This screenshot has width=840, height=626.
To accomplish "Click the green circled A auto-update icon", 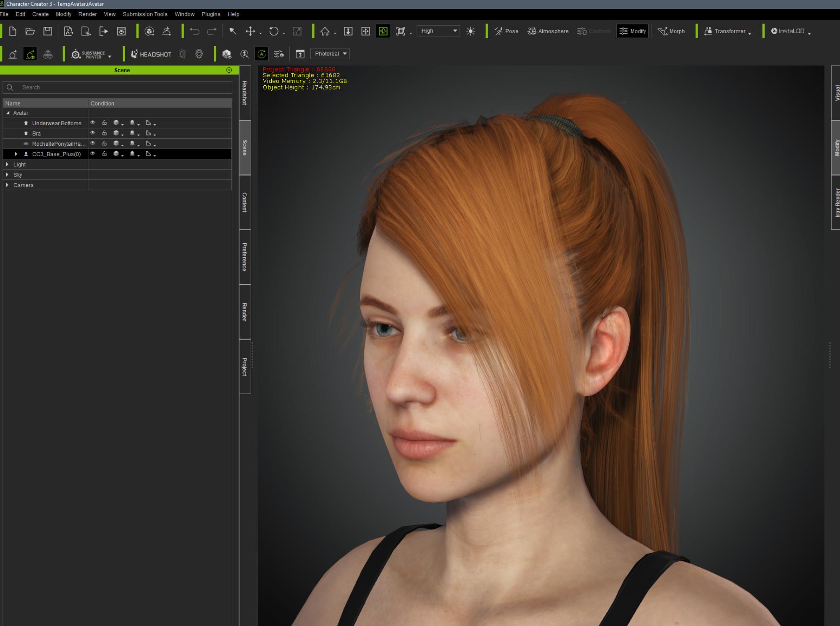I will click(x=262, y=54).
